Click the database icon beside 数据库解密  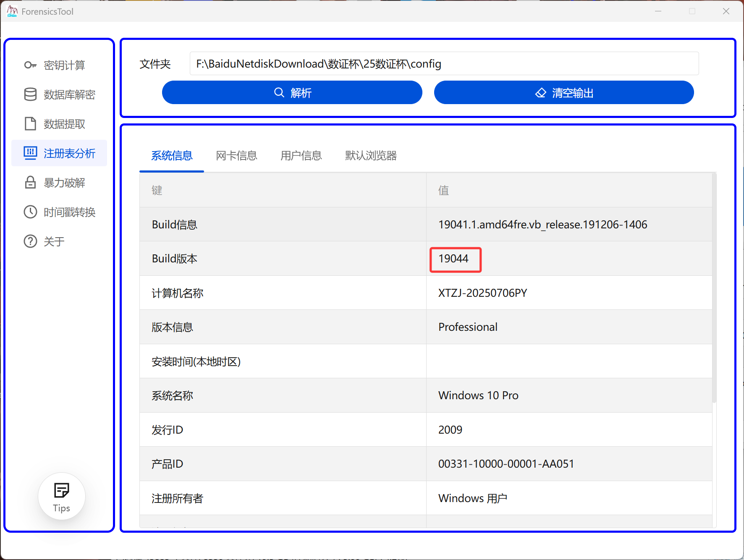tap(30, 94)
